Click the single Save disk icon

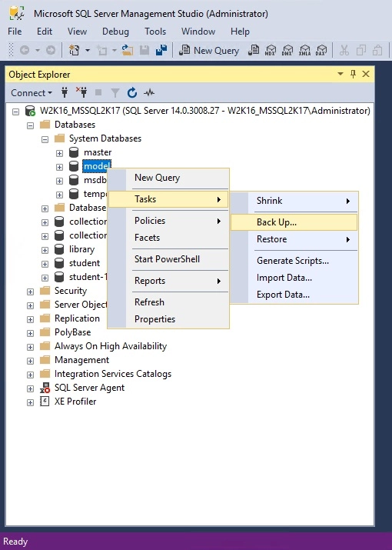145,51
